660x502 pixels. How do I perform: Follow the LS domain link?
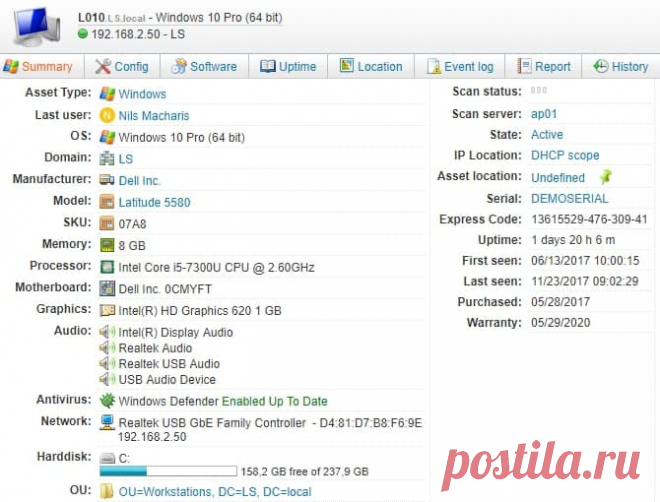125,159
